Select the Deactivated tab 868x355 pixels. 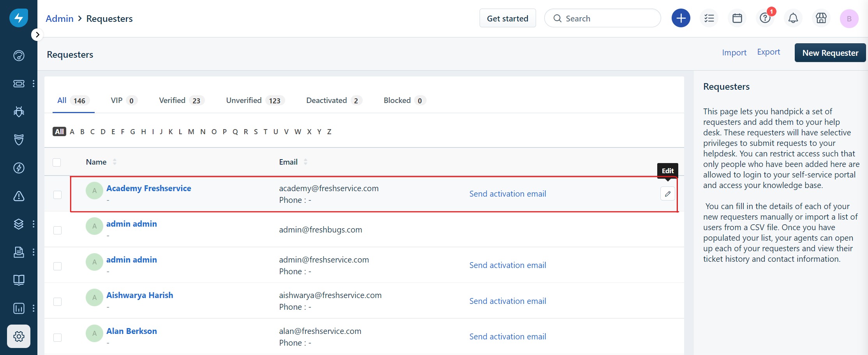(x=334, y=101)
